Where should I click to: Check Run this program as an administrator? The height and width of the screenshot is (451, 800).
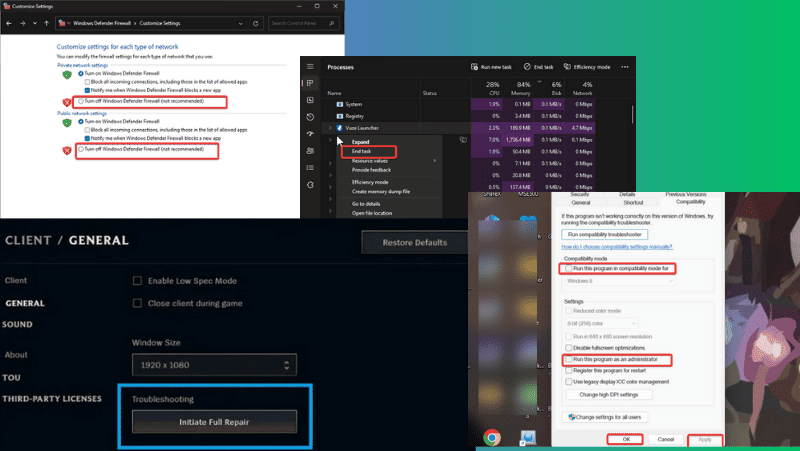pos(568,359)
